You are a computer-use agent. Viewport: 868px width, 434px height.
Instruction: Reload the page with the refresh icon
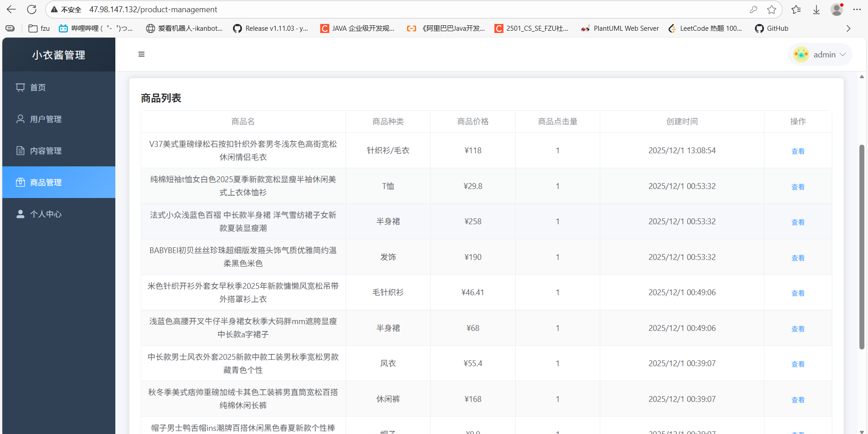click(32, 9)
